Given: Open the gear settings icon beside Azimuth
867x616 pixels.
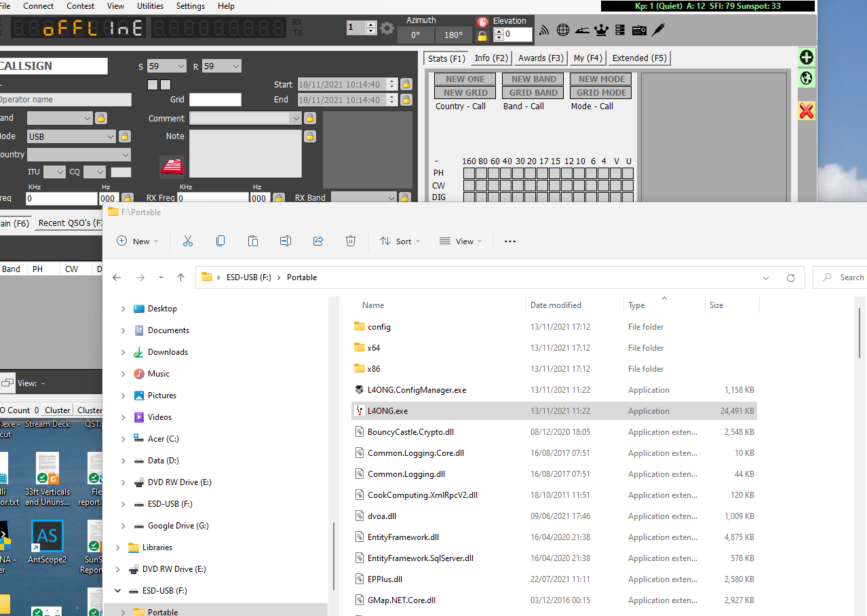Looking at the screenshot, I should [x=387, y=28].
